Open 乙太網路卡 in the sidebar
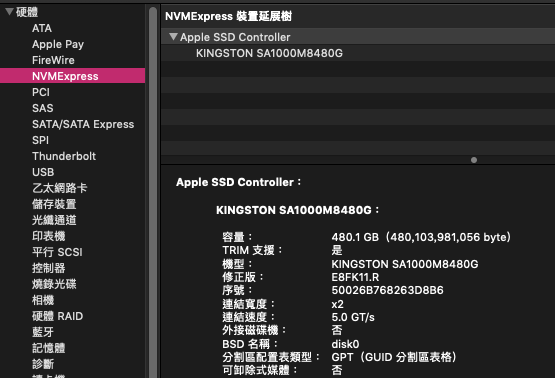This screenshot has height=378, width=555. pos(59,188)
